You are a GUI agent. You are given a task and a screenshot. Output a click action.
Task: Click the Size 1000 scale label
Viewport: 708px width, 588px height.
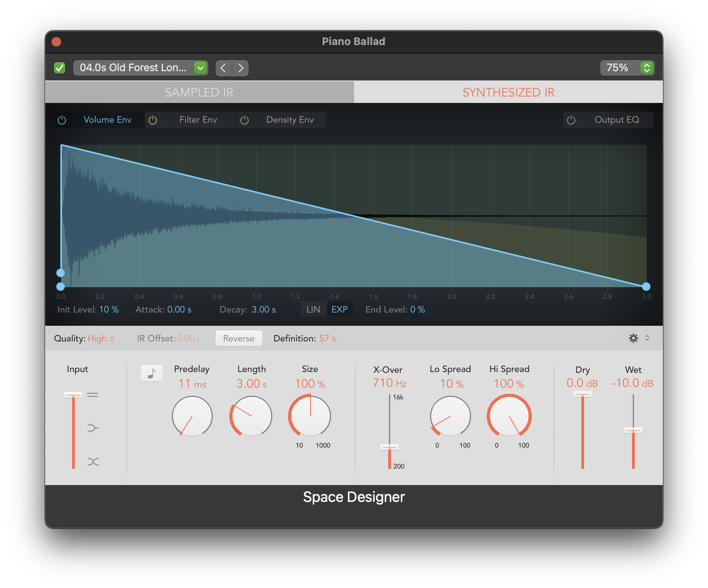(323, 445)
